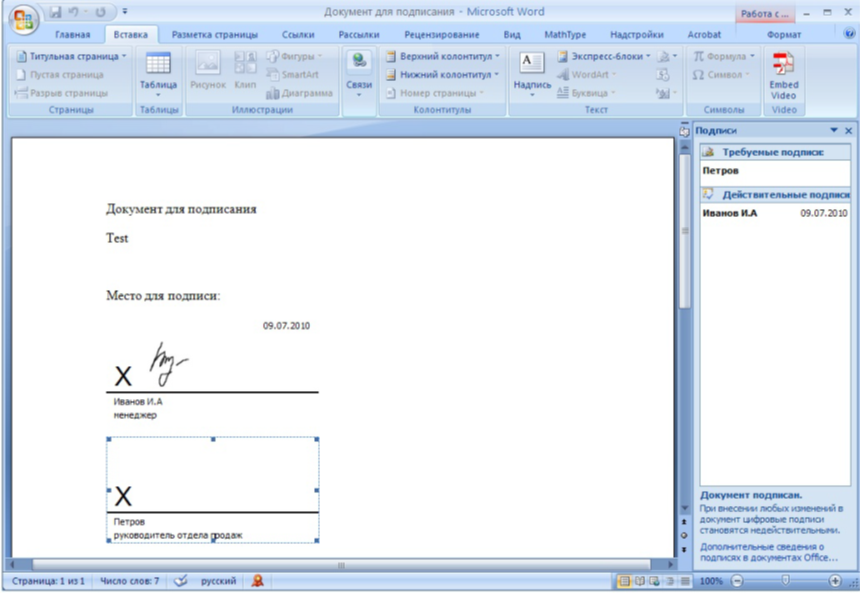The width and height of the screenshot is (860, 593).
Task: Insert a Формула equation
Action: pos(723,57)
